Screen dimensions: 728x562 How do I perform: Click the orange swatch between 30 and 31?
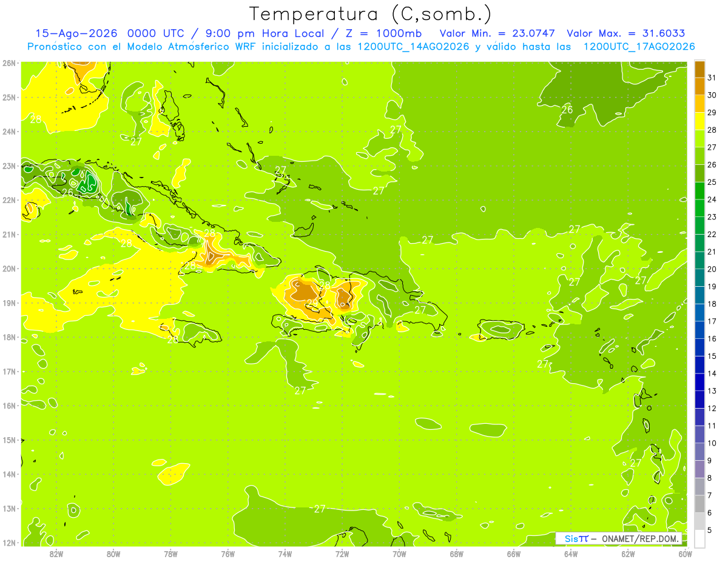pos(699,86)
